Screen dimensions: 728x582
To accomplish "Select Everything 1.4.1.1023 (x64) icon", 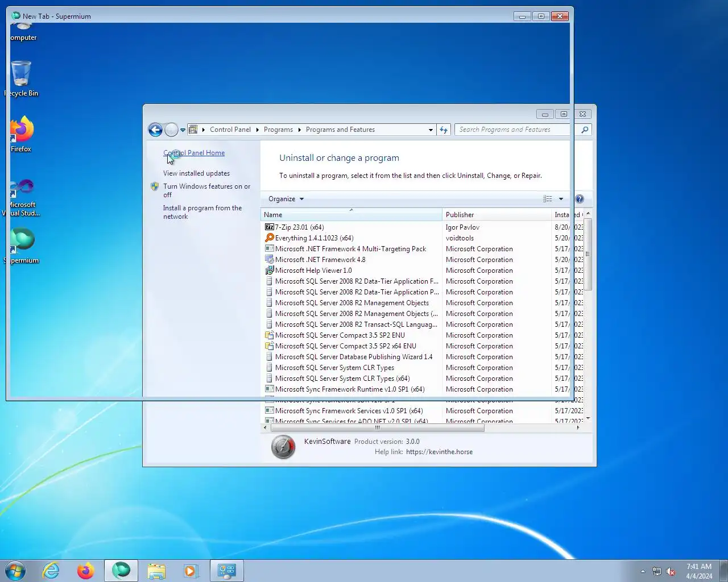I will [x=270, y=238].
